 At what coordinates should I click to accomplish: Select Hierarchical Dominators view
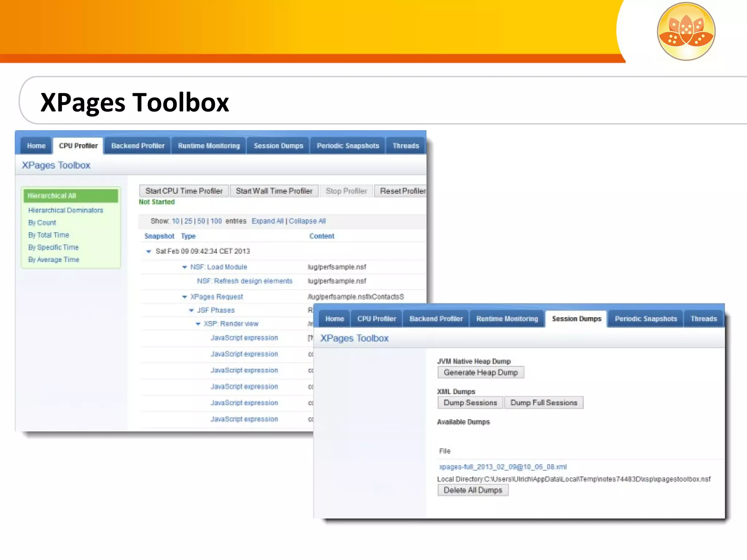(66, 210)
